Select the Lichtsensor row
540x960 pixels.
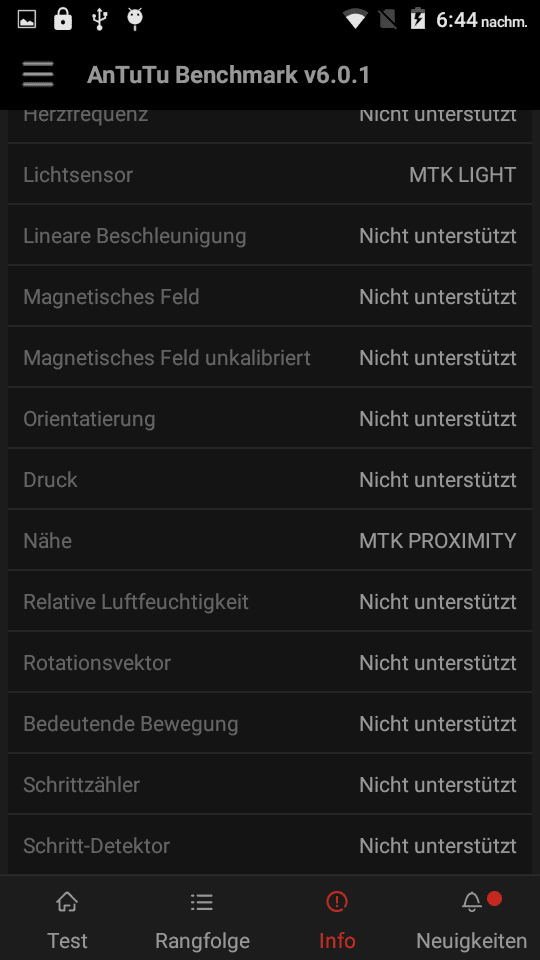(x=270, y=175)
